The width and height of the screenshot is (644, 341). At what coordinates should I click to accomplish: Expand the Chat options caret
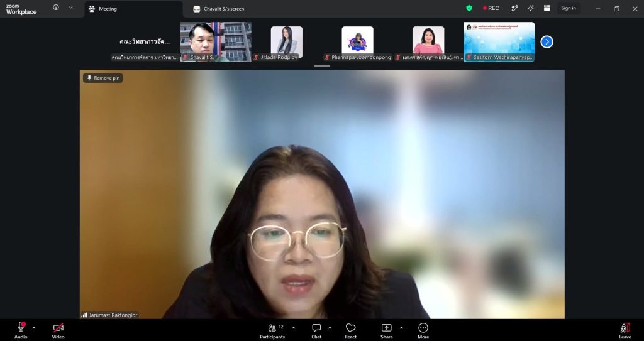[x=330, y=328]
